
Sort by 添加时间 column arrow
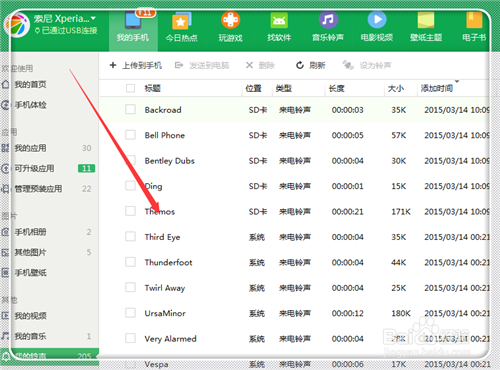(457, 81)
